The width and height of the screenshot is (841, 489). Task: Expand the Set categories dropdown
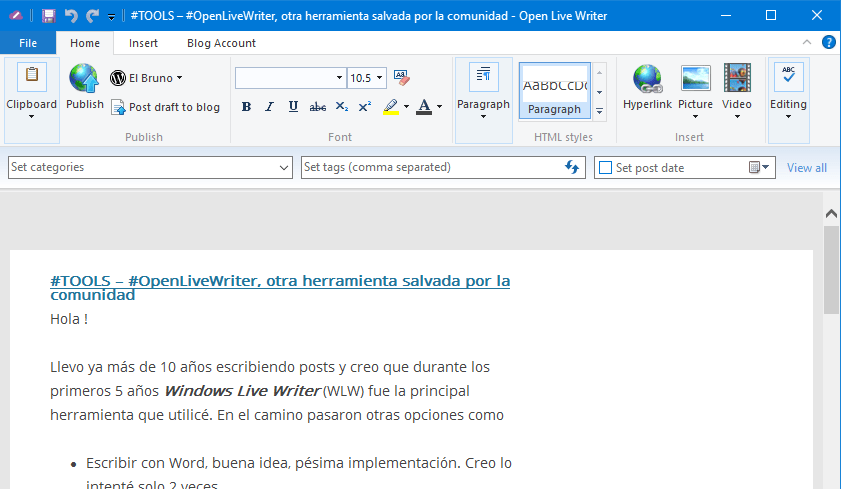tap(285, 168)
